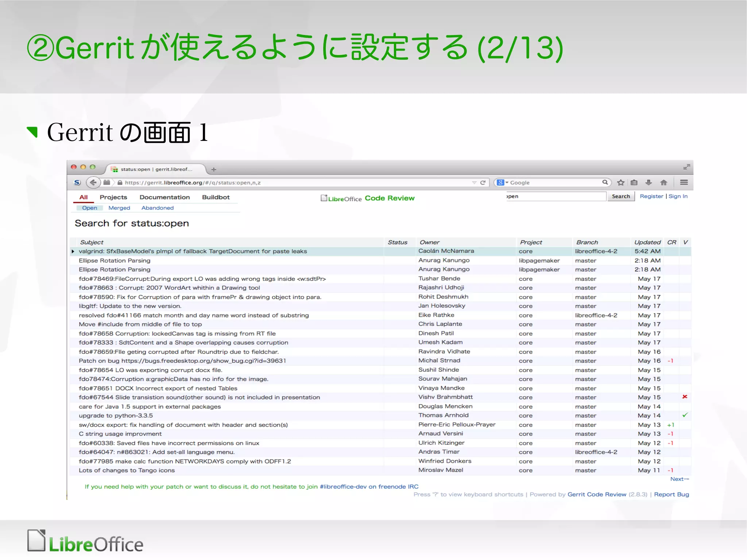The height and width of the screenshot is (560, 747).
Task: Click the Updated column header
Action: (647, 242)
